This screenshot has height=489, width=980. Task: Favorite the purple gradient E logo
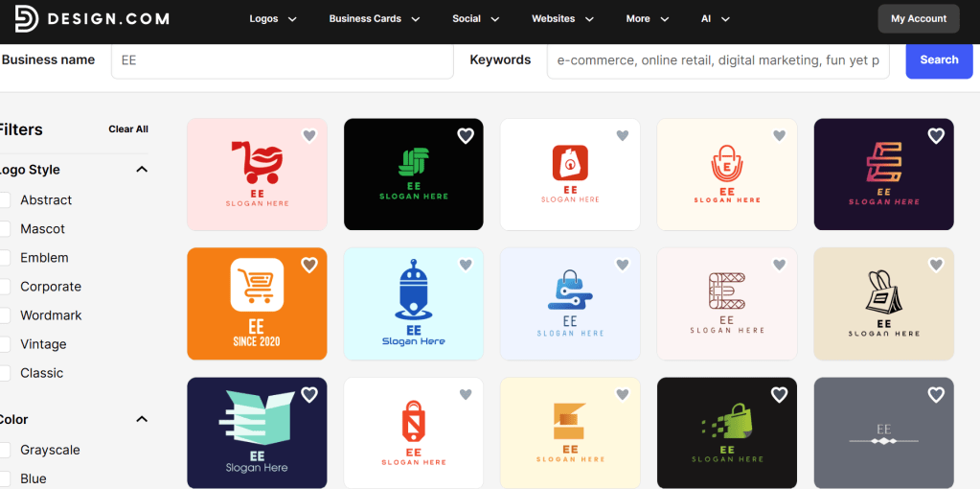tap(936, 136)
